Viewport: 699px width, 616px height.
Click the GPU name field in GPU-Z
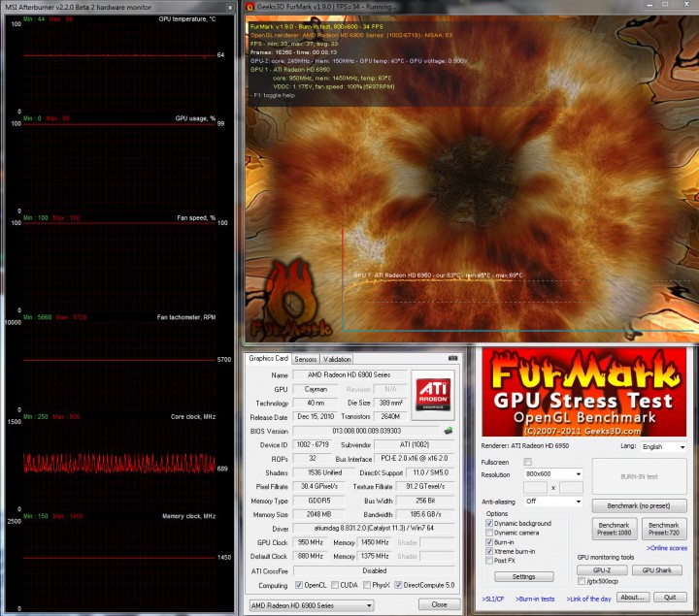(x=349, y=375)
